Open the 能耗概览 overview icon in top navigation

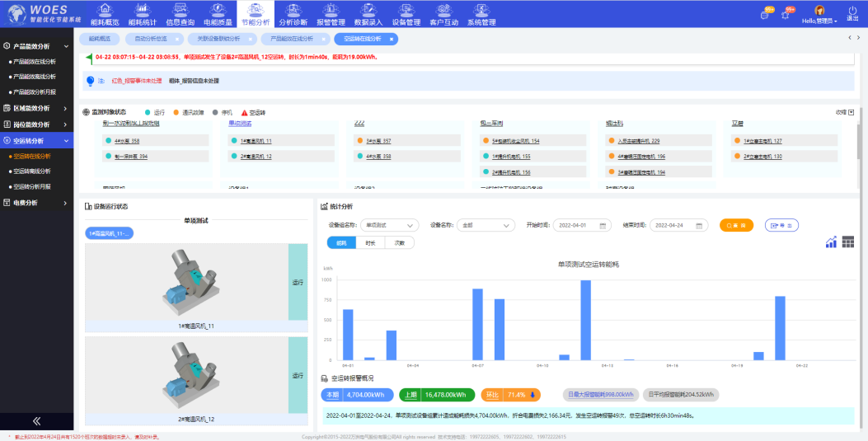point(104,10)
